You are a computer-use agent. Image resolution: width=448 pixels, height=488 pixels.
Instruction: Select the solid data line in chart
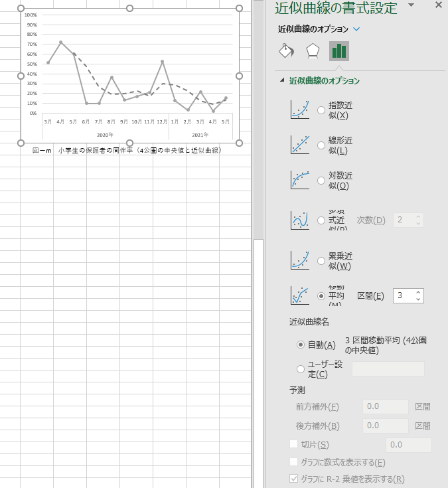point(80,78)
